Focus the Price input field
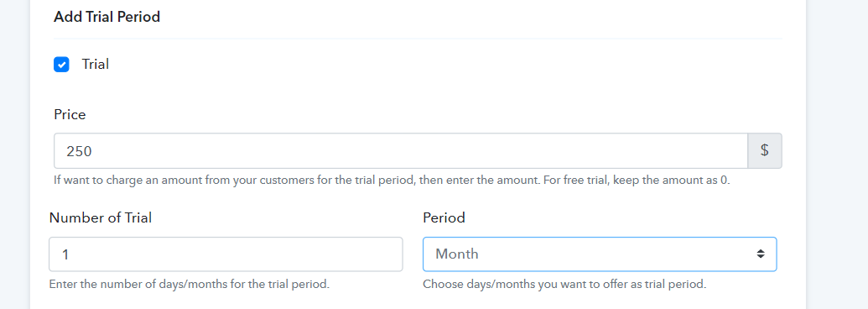Viewport: 868px width, 309px height. pos(401,150)
